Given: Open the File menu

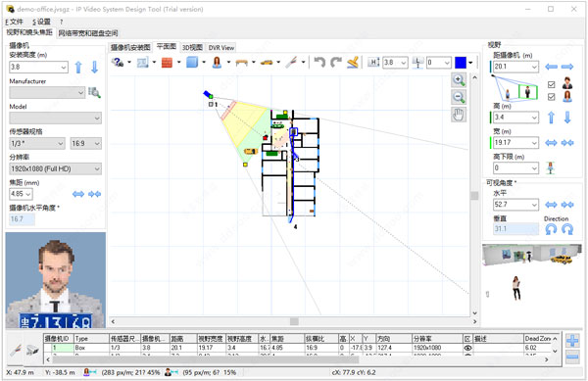Looking at the screenshot, I should 15,22.
